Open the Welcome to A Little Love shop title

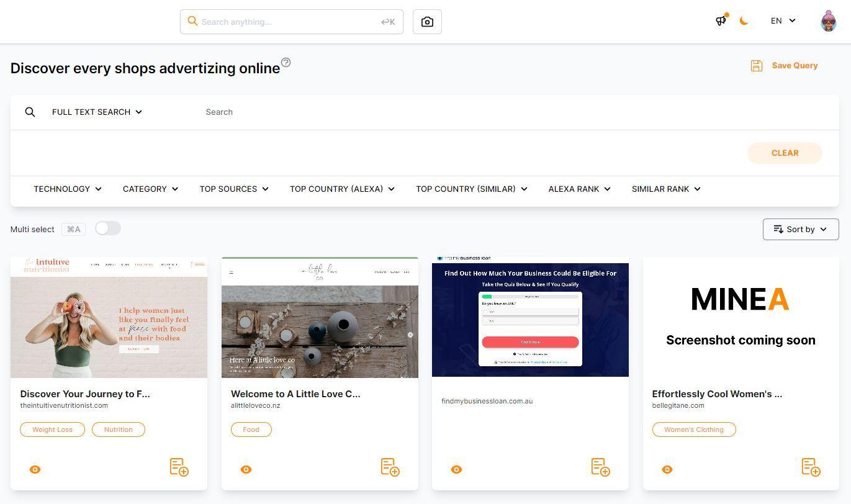(x=295, y=394)
